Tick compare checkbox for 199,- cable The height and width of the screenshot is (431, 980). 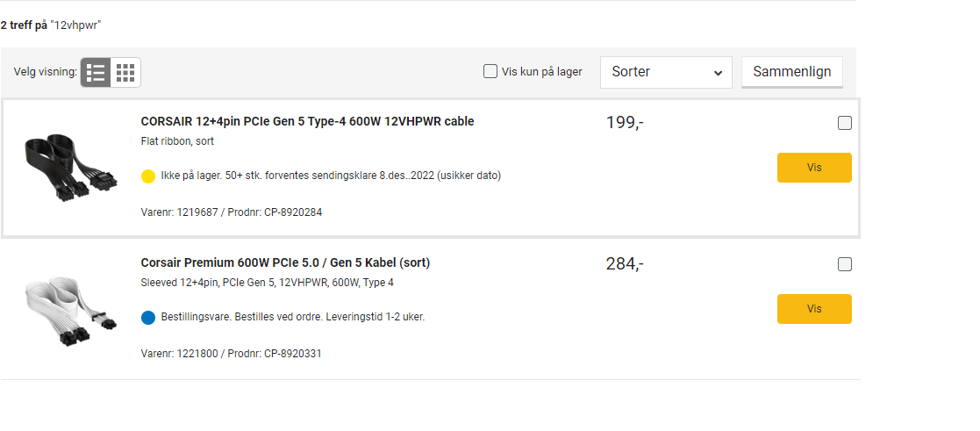(x=844, y=123)
